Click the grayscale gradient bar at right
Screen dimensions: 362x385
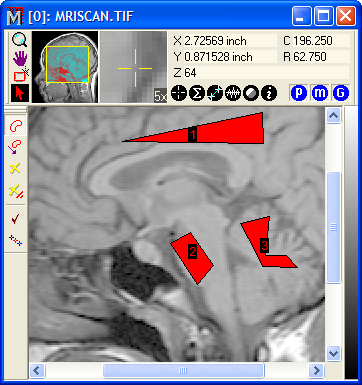click(x=351, y=243)
